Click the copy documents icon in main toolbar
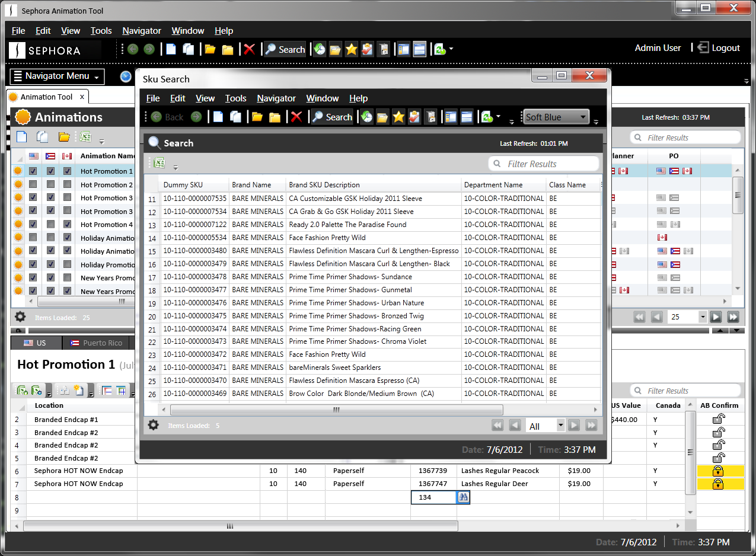 (189, 49)
